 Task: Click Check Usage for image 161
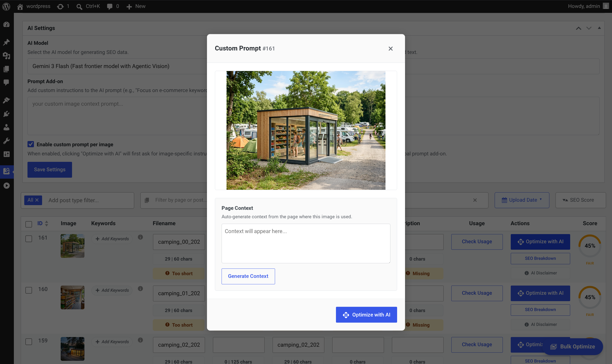click(x=477, y=242)
